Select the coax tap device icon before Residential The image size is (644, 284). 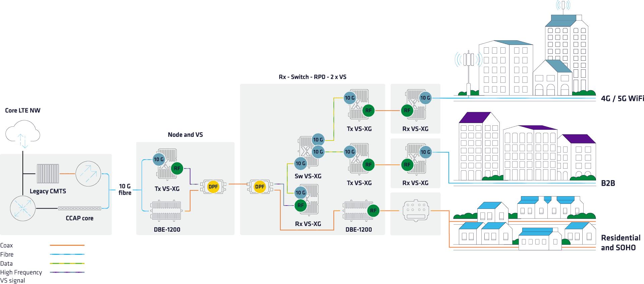[x=416, y=211]
